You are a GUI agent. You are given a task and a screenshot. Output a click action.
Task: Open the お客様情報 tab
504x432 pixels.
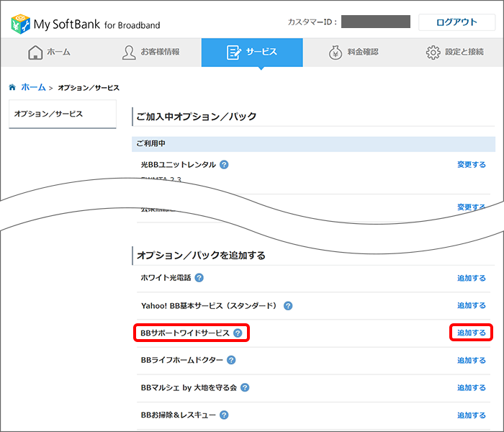pos(150,53)
